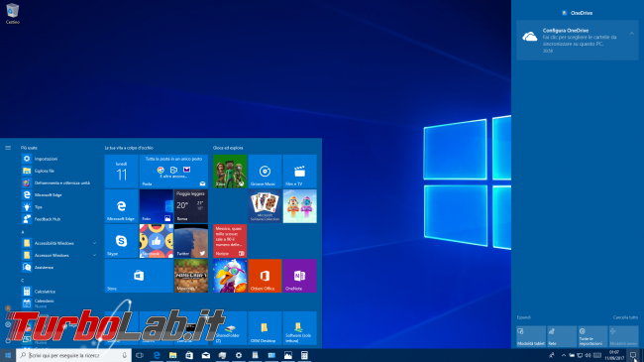Open Calculator icon in taskbar
This screenshot has width=644, height=362.
304,355
